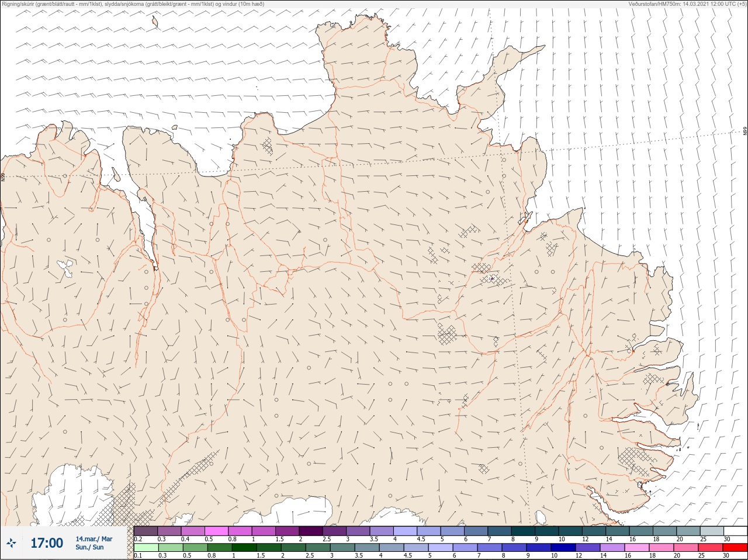Viewport: 748px width, 560px height.
Task: Click the wind compass icon beside 17:00
Action: 11,543
